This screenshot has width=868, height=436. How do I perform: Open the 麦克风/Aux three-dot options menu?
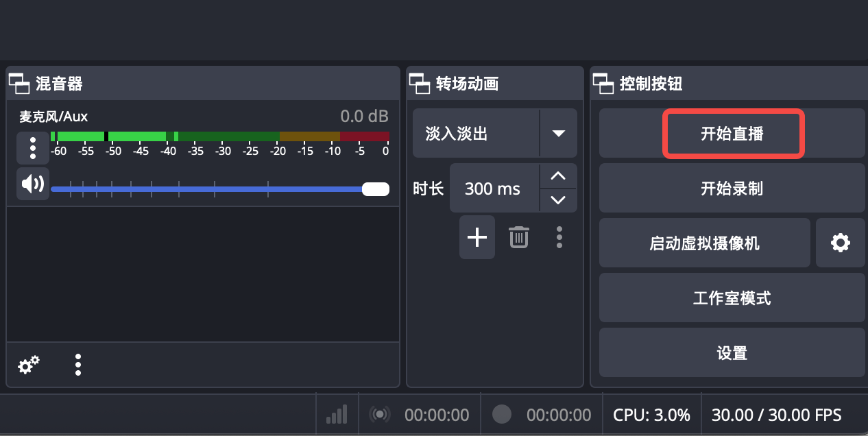pyautogui.click(x=33, y=147)
